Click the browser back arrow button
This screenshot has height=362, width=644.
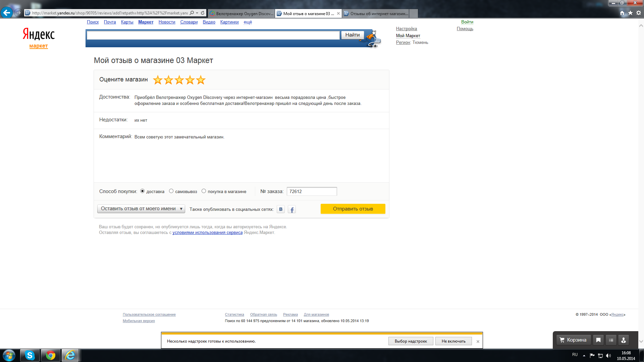[7, 13]
